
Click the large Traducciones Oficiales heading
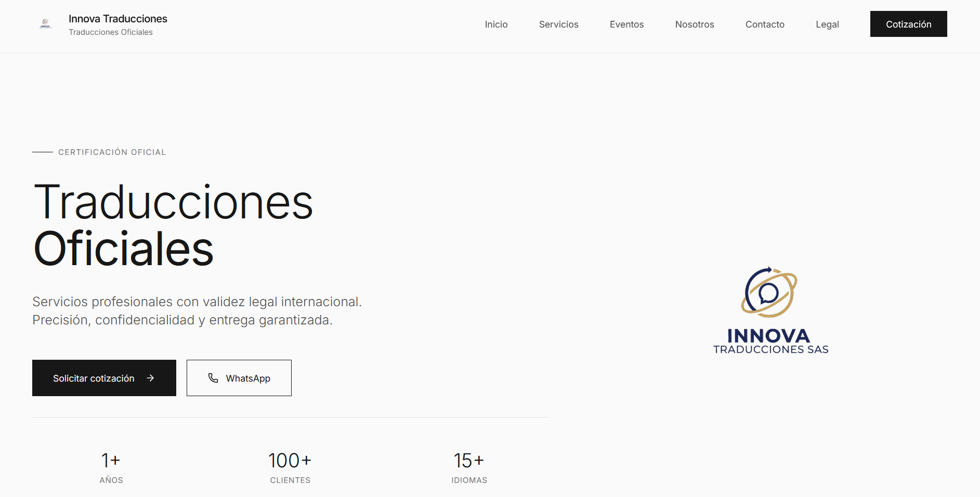point(173,225)
